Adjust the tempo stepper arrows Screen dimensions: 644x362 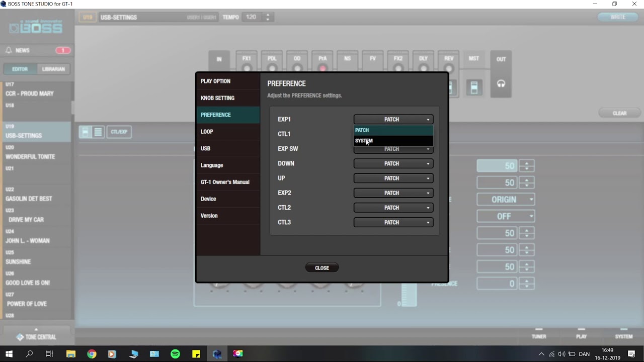(x=268, y=17)
